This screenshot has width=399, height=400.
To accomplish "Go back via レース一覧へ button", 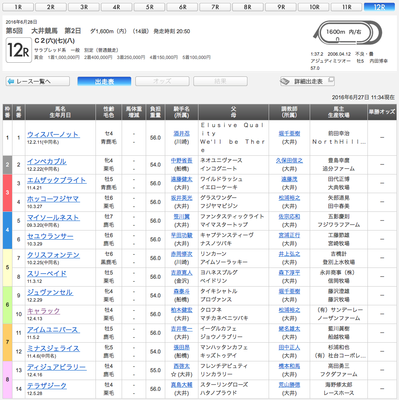I will [x=38, y=81].
